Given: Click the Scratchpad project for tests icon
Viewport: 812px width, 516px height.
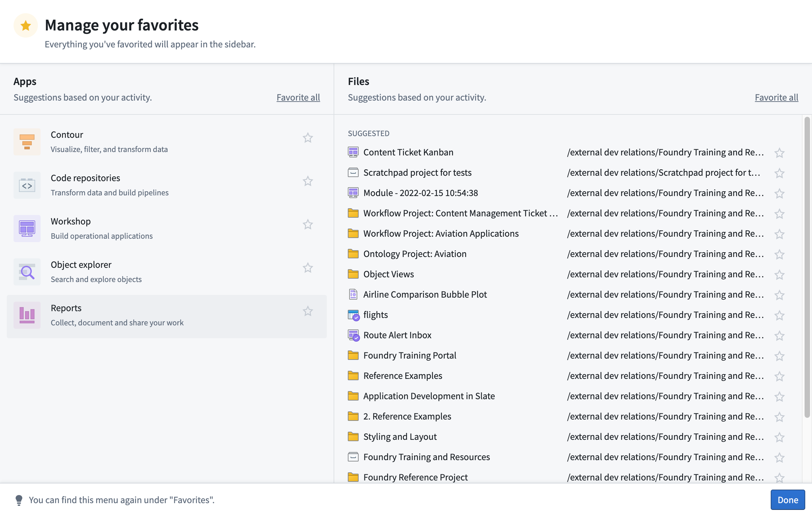Looking at the screenshot, I should (x=353, y=173).
